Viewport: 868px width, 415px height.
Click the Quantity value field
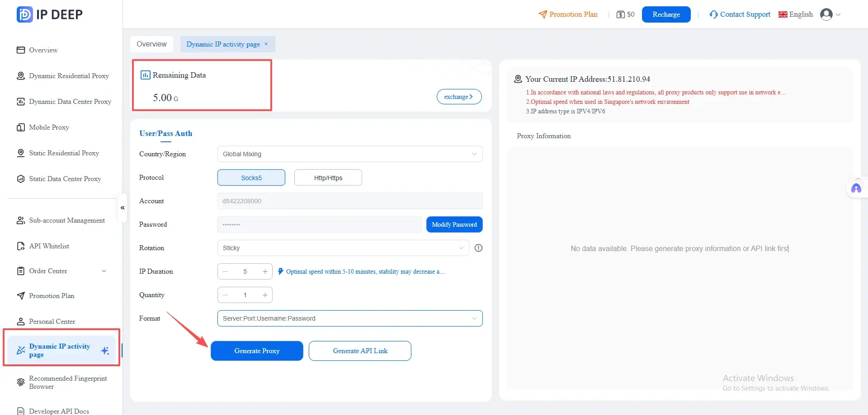(245, 295)
